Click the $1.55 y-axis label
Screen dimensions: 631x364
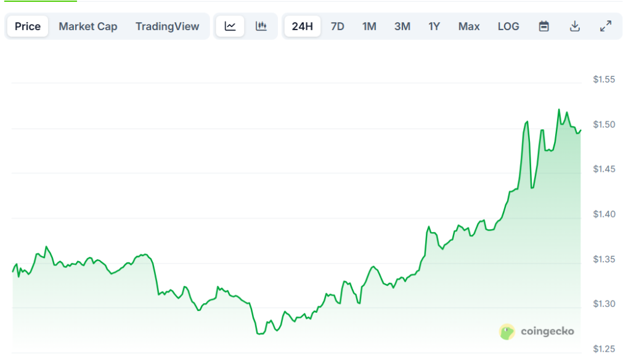pyautogui.click(x=604, y=79)
